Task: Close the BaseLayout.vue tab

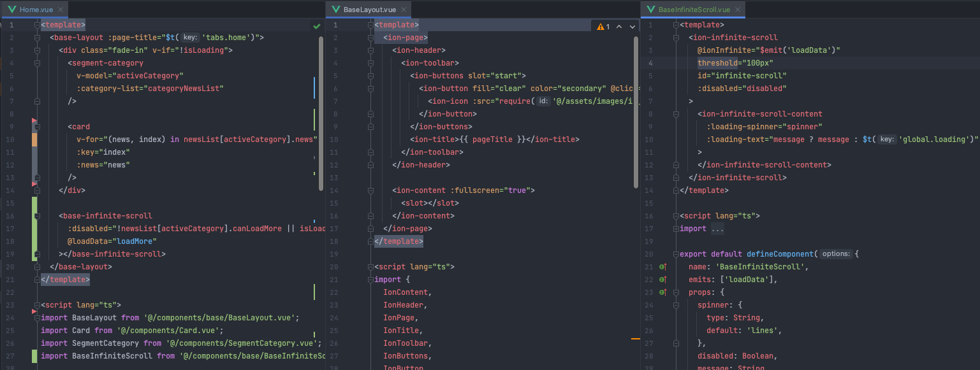Action: point(402,10)
